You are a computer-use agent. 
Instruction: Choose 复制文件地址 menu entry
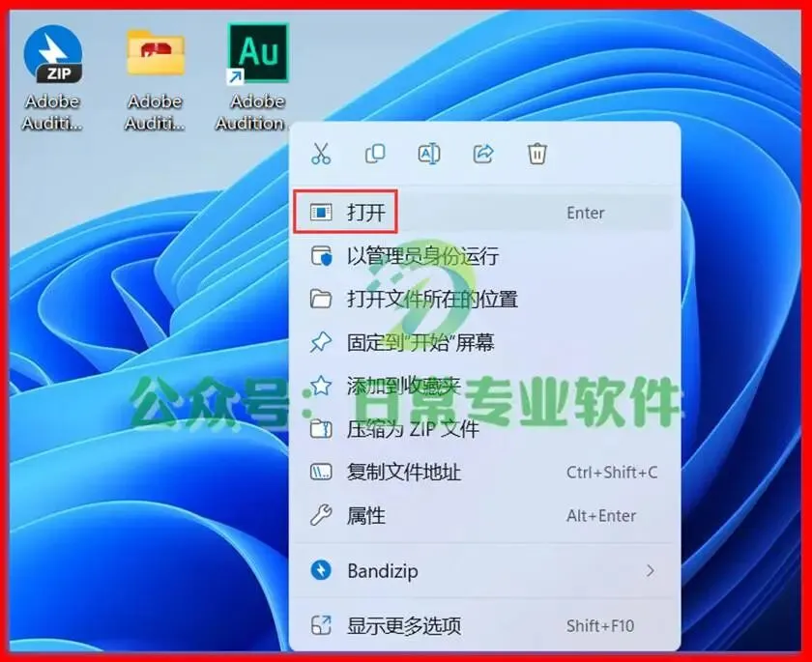coord(482,472)
